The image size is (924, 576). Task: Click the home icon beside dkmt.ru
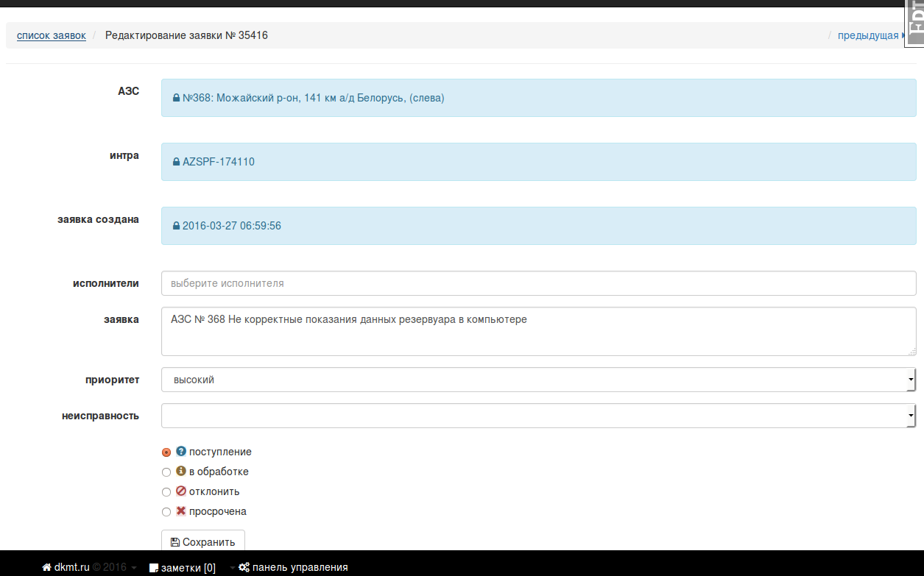coord(46,567)
